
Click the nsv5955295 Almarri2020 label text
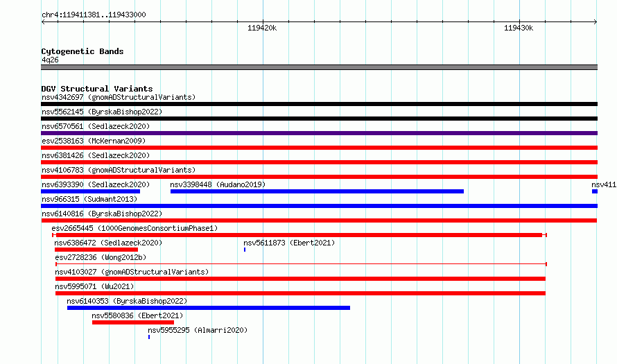[x=198, y=330]
